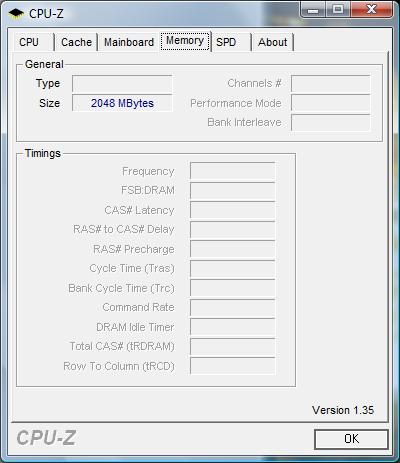Click the Performance Mode field
This screenshot has width=400, height=463.
point(330,103)
